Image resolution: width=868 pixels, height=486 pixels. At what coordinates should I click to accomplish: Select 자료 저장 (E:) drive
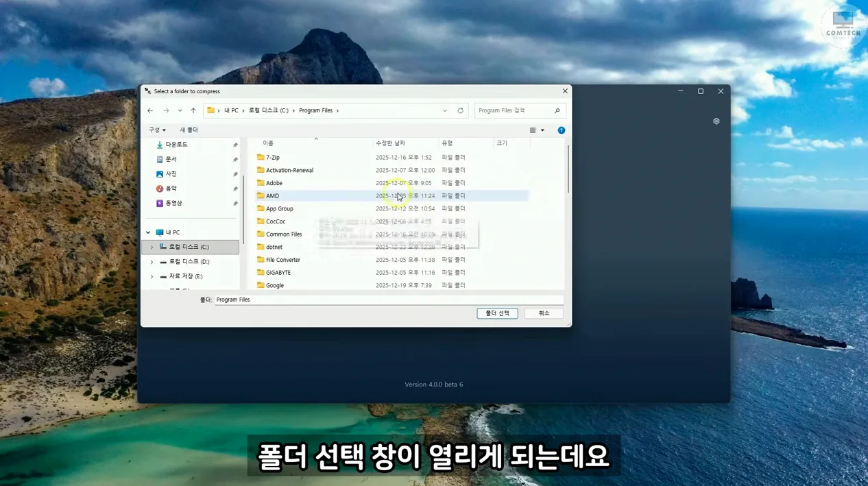coord(186,276)
